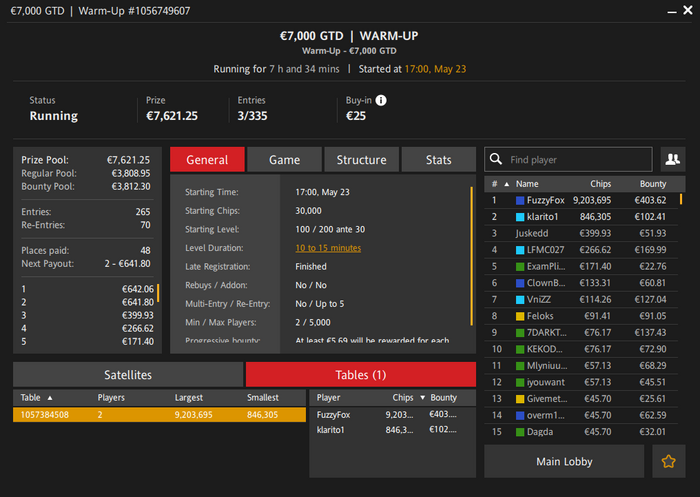Switch to the Game tab
The image size is (700, 497).
point(284,160)
